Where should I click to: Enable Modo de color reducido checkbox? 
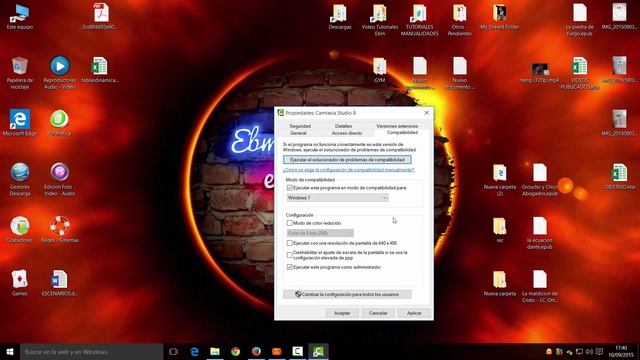point(290,223)
